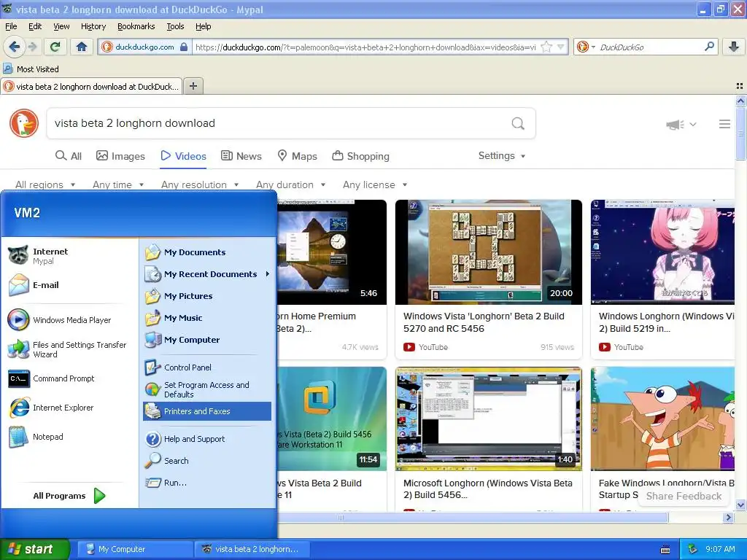The image size is (747, 560).
Task: Open Help and Support
Action: click(207, 438)
